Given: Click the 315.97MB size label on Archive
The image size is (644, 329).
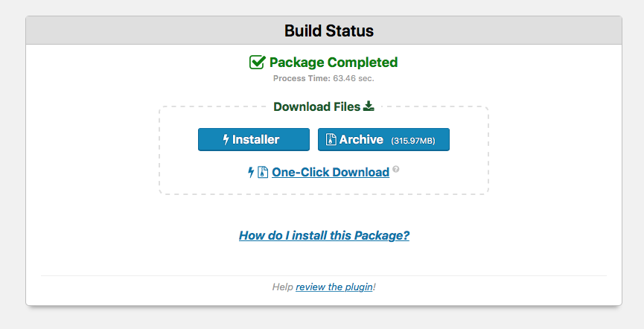Looking at the screenshot, I should 412,141.
